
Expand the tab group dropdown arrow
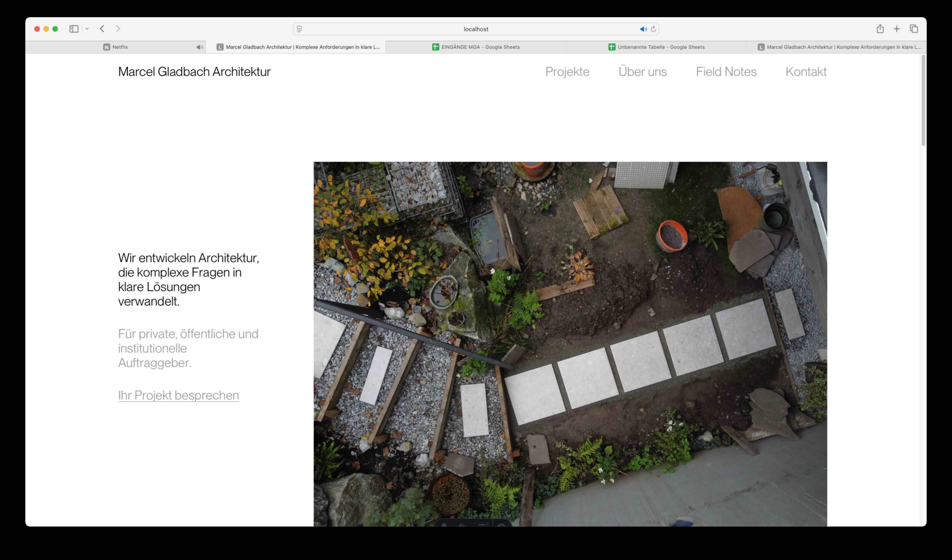point(87,29)
